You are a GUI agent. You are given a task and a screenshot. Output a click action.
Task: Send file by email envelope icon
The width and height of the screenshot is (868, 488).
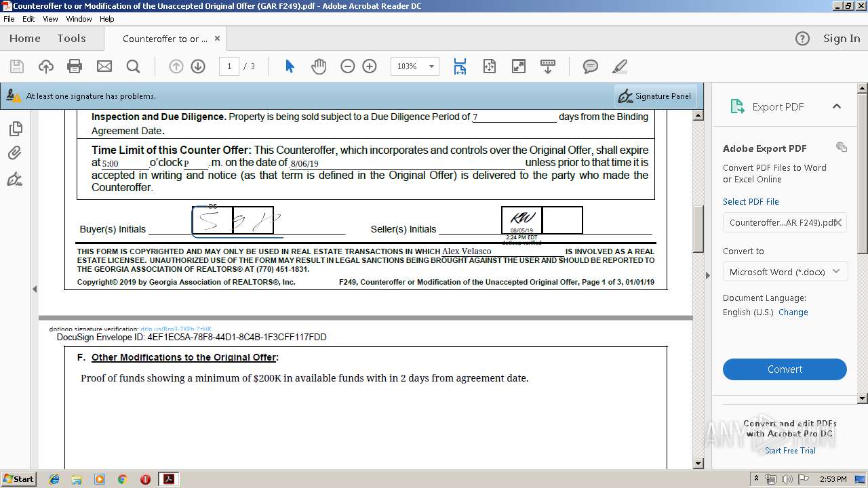pyautogui.click(x=104, y=66)
